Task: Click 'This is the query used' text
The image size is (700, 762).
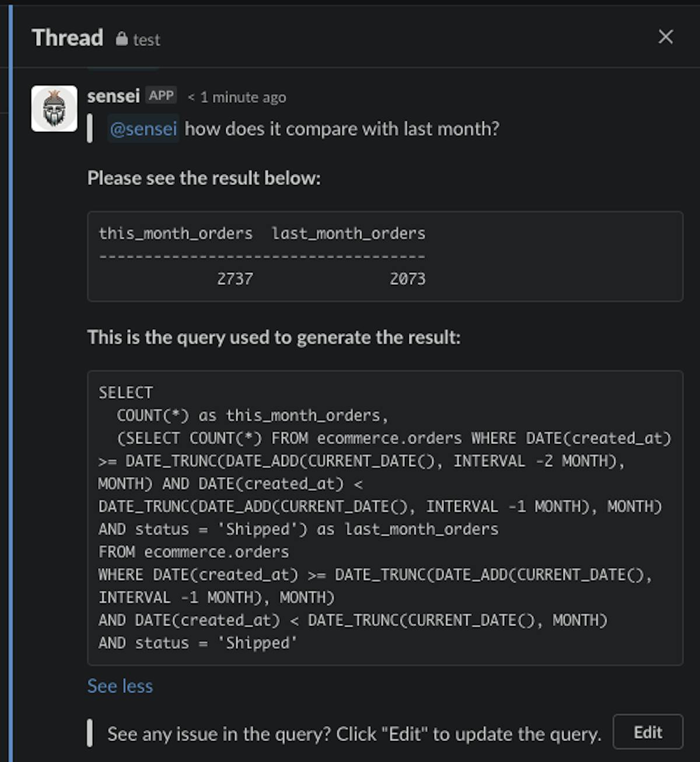Action: click(x=274, y=337)
